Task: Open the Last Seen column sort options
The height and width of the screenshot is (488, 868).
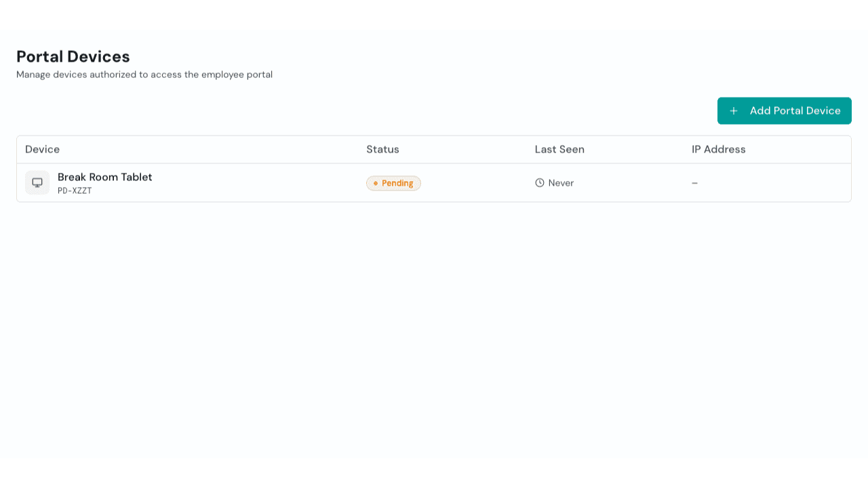Action: pos(559,149)
